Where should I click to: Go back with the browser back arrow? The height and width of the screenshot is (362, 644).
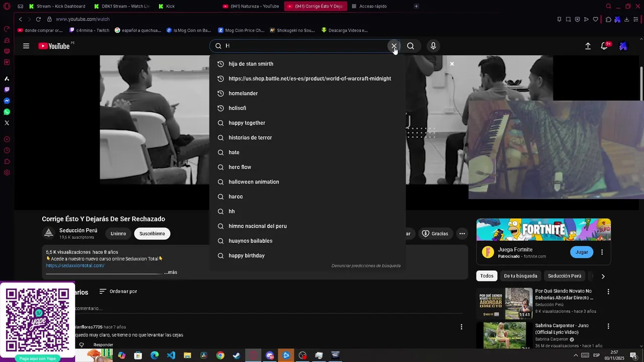pos(20,19)
